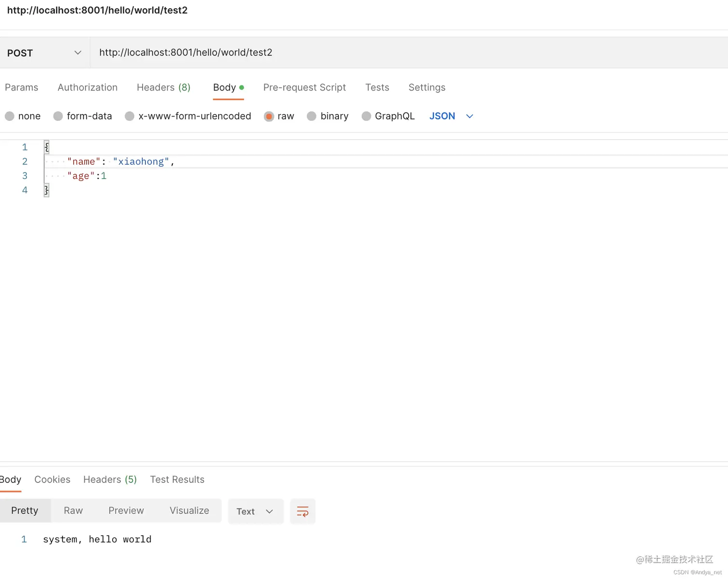Viewport: 728px width, 579px height.
Task: Select the none body type radio
Action: [x=10, y=116]
